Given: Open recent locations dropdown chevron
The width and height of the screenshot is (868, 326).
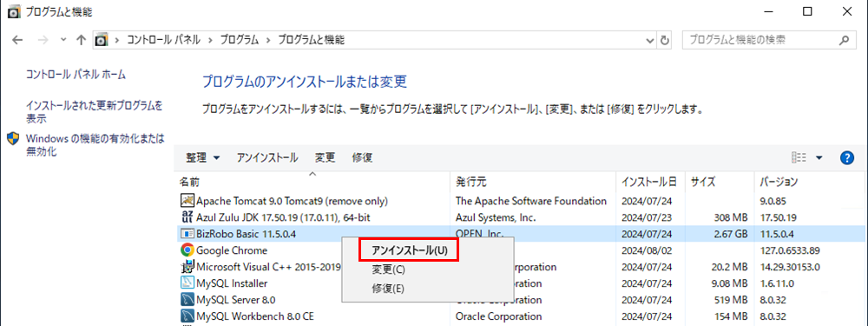Looking at the screenshot, I should click(x=63, y=40).
